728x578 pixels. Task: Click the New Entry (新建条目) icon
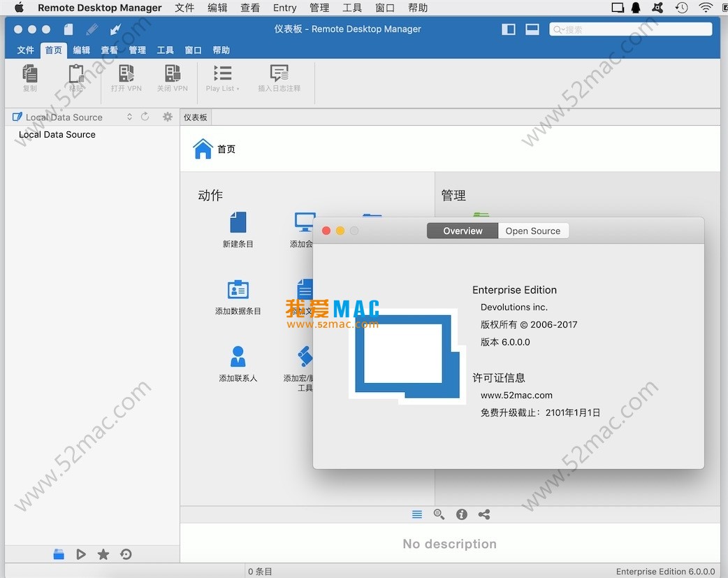click(x=238, y=223)
